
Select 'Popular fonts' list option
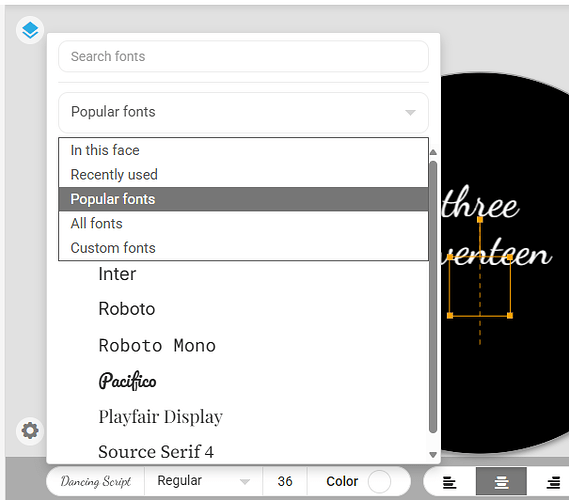[243, 199]
